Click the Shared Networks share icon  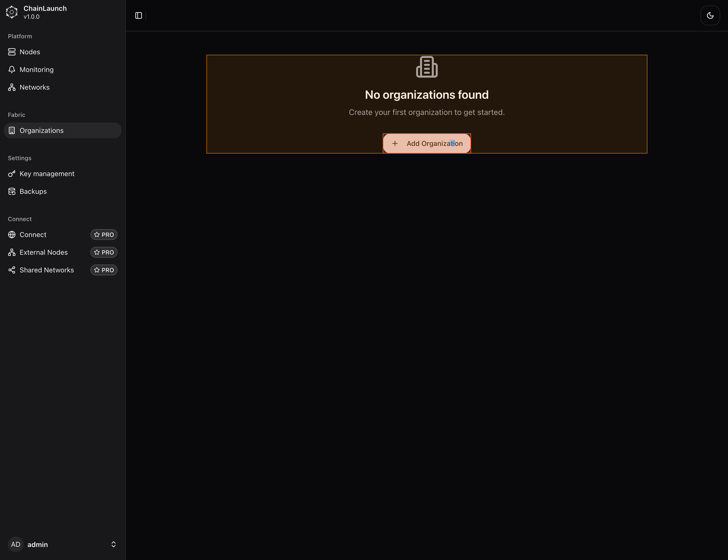[x=12, y=270]
